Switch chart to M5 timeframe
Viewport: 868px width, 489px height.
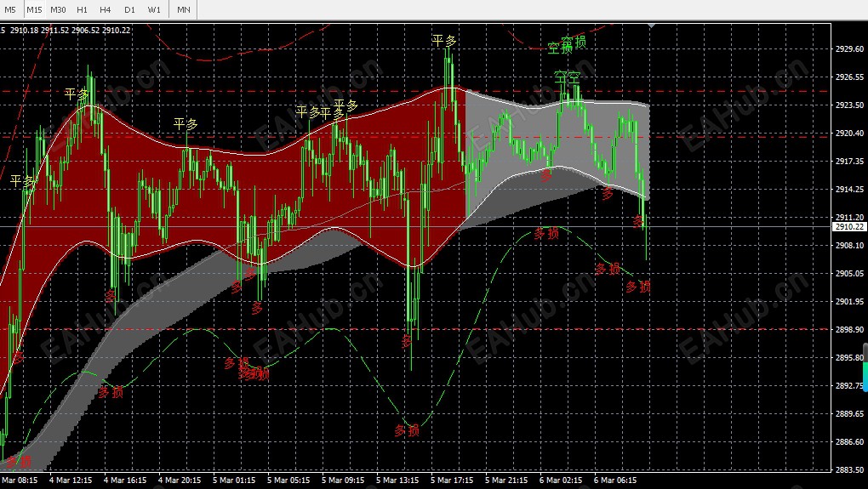[x=10, y=9]
